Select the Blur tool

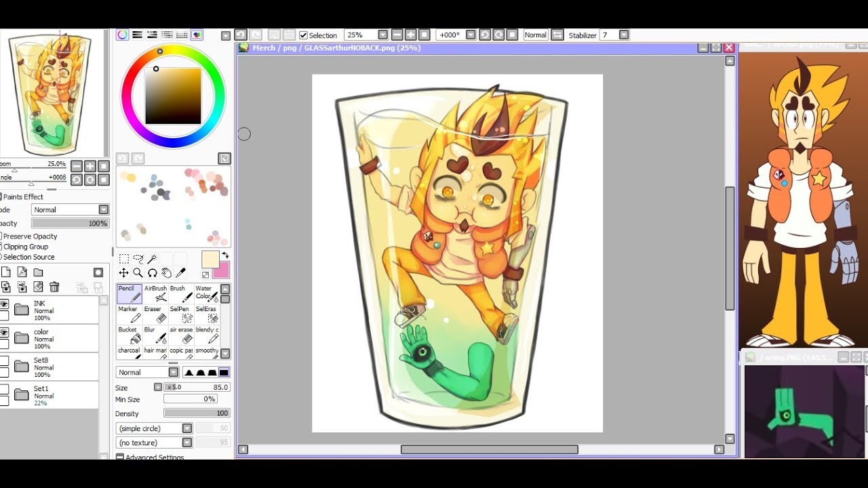155,335
